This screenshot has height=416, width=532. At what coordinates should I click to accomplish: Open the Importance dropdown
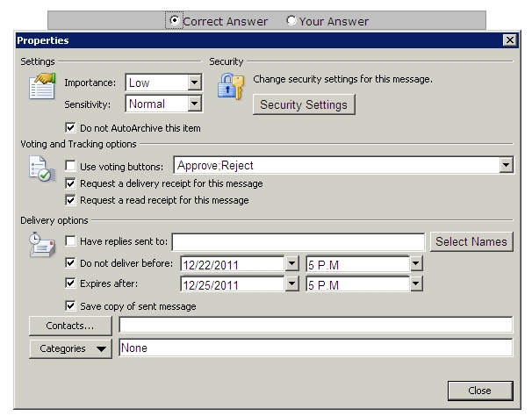click(x=194, y=82)
